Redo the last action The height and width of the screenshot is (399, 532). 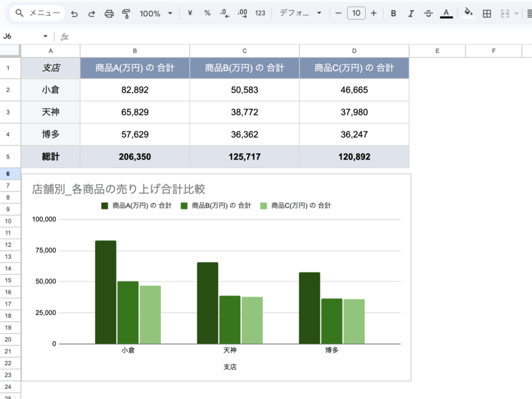(x=91, y=13)
